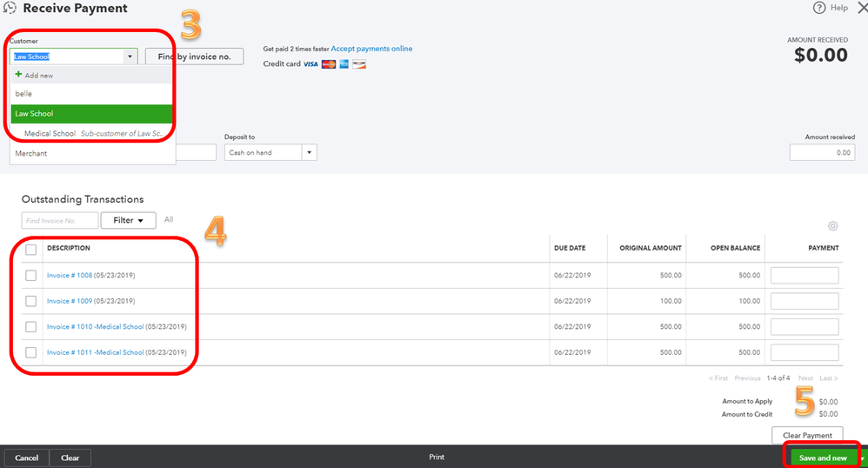Click the Discover card logo

coord(359,64)
